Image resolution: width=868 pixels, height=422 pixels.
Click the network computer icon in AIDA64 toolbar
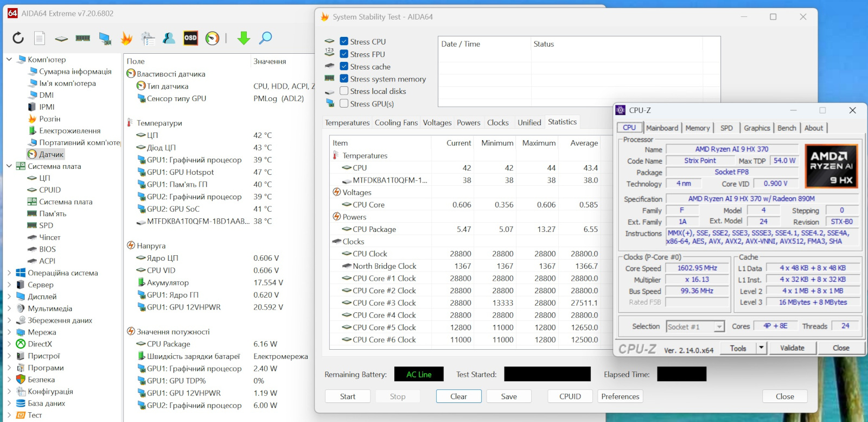click(x=105, y=38)
